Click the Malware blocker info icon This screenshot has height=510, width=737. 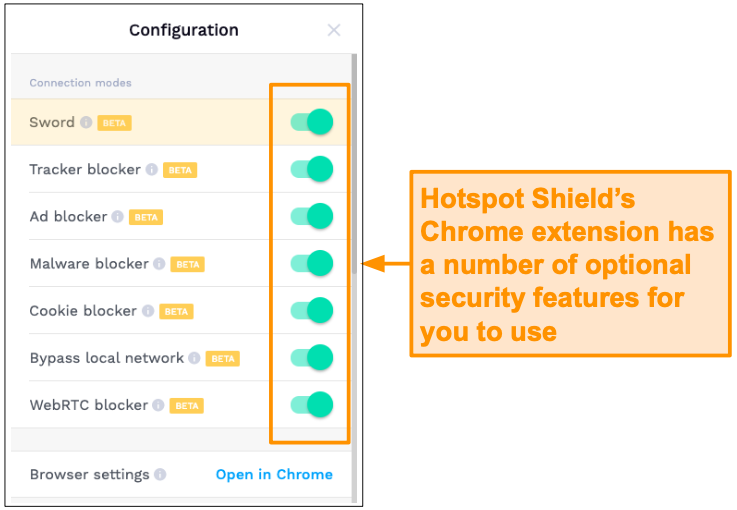click(159, 264)
